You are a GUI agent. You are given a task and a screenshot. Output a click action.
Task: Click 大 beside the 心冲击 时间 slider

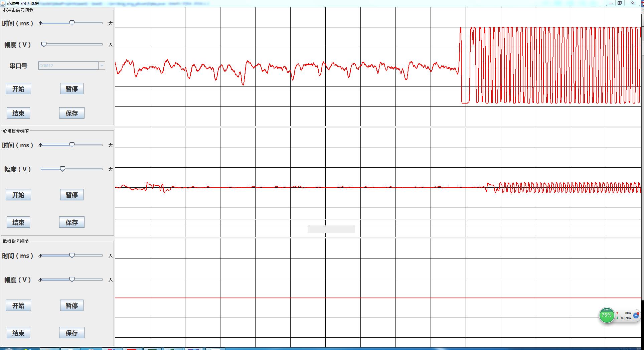click(111, 23)
